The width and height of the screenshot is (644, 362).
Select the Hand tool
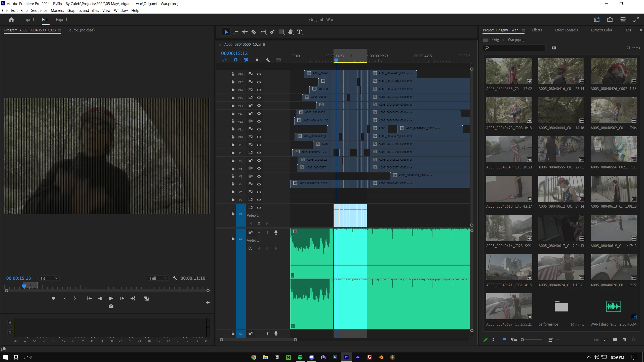click(290, 32)
